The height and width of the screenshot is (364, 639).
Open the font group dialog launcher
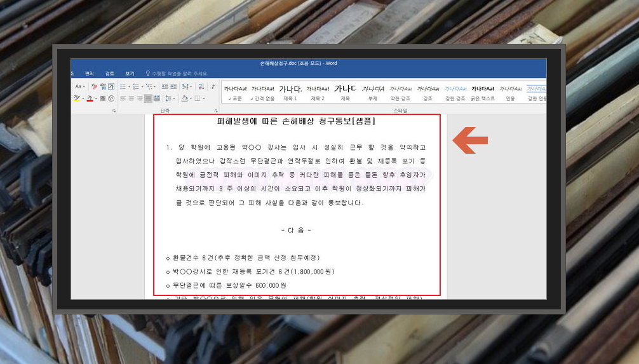114,111
